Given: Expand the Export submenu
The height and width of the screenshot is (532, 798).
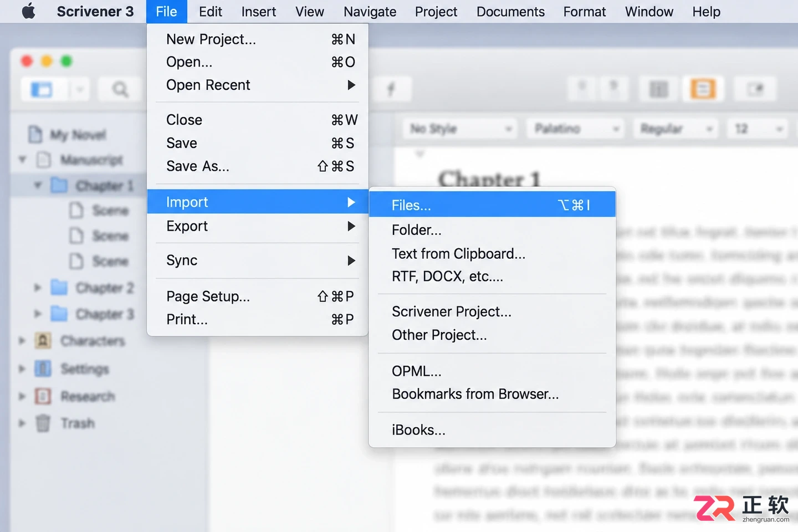Looking at the screenshot, I should tap(258, 226).
